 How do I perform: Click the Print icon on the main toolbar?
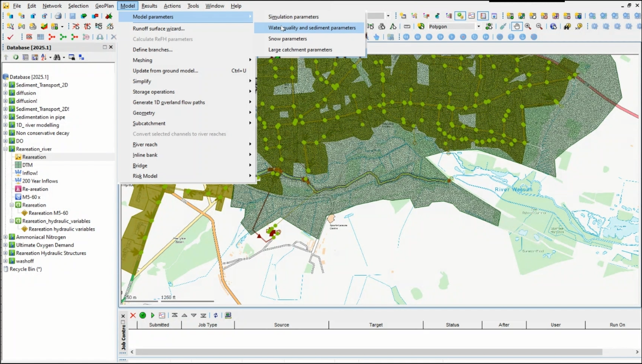[58, 15]
